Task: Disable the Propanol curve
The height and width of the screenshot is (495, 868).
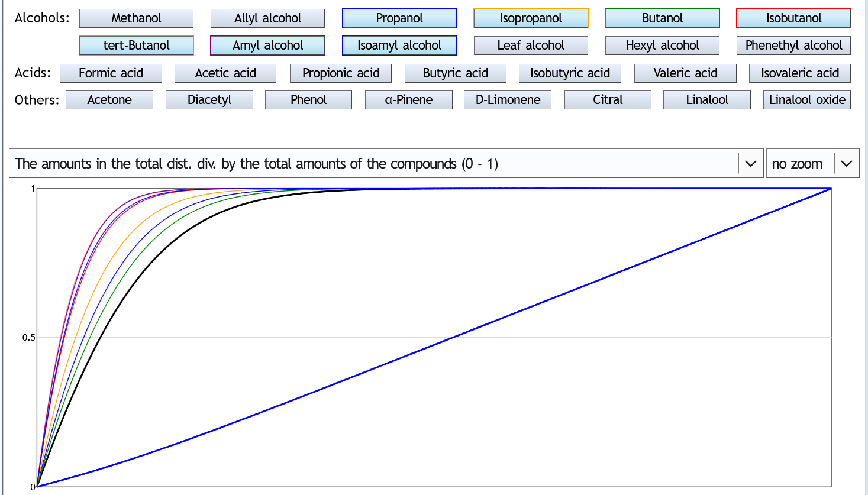Action: tap(399, 18)
